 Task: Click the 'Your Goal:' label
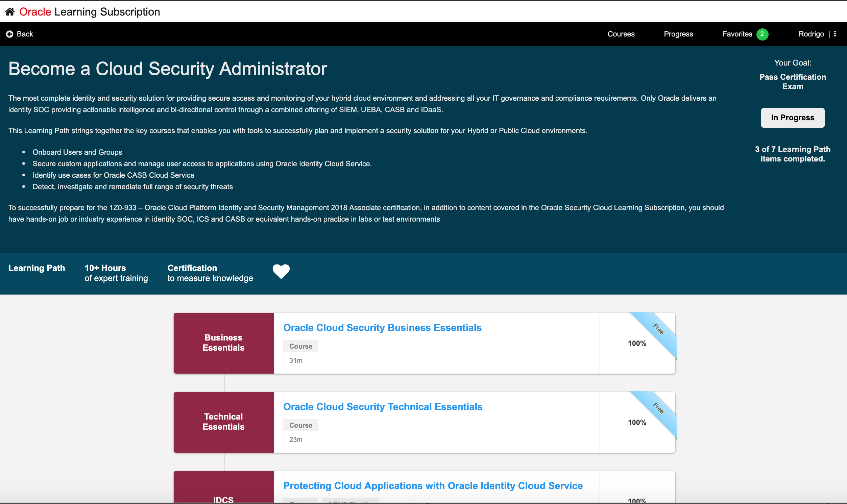pyautogui.click(x=793, y=63)
